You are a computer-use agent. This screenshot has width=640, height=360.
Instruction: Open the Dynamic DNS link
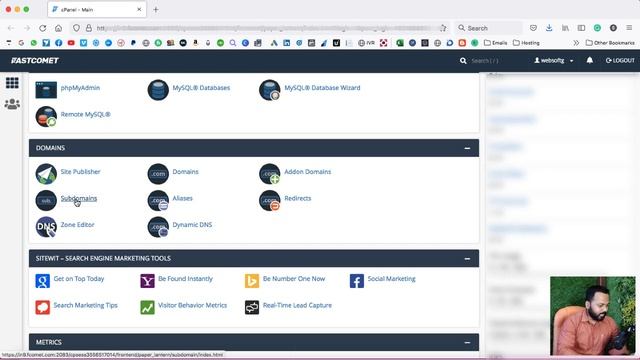pos(192,225)
